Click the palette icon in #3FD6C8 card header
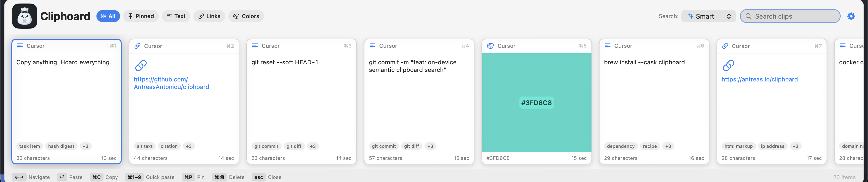The image size is (868, 182). 490,46
